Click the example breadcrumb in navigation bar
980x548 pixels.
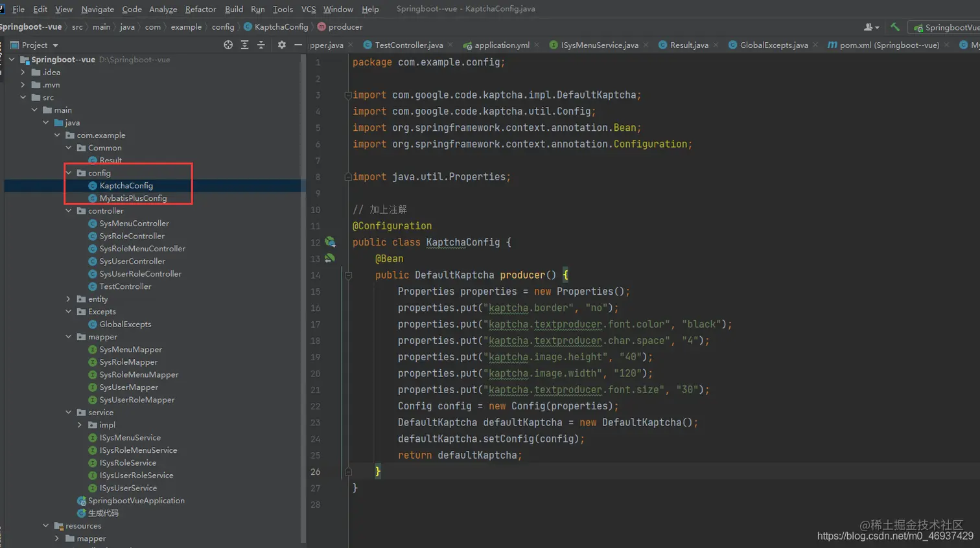pos(186,27)
